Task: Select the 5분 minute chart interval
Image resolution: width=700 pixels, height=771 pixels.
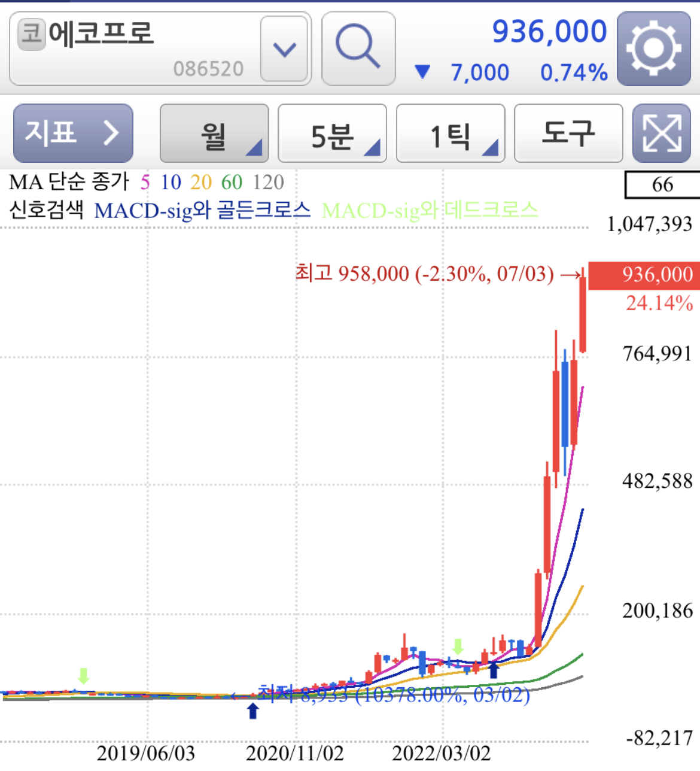Action: tap(332, 133)
